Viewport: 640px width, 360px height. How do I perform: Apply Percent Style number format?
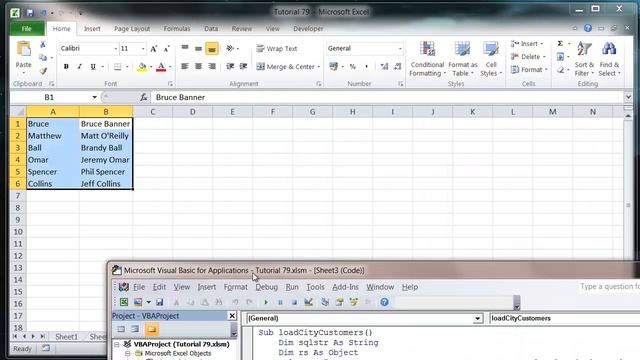tap(353, 67)
